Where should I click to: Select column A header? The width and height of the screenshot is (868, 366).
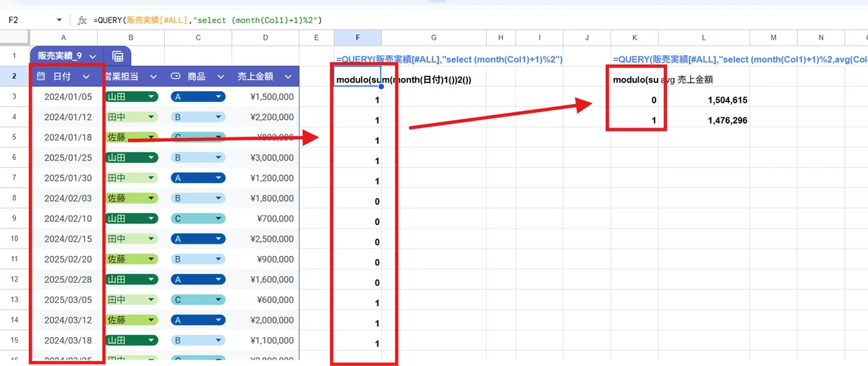point(64,38)
